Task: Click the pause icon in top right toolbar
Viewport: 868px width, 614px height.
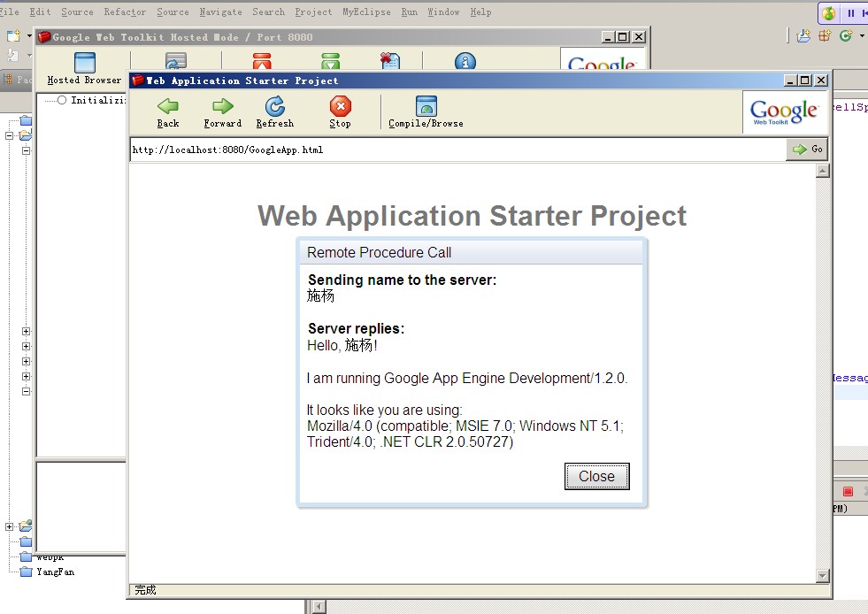Action: pos(851,12)
